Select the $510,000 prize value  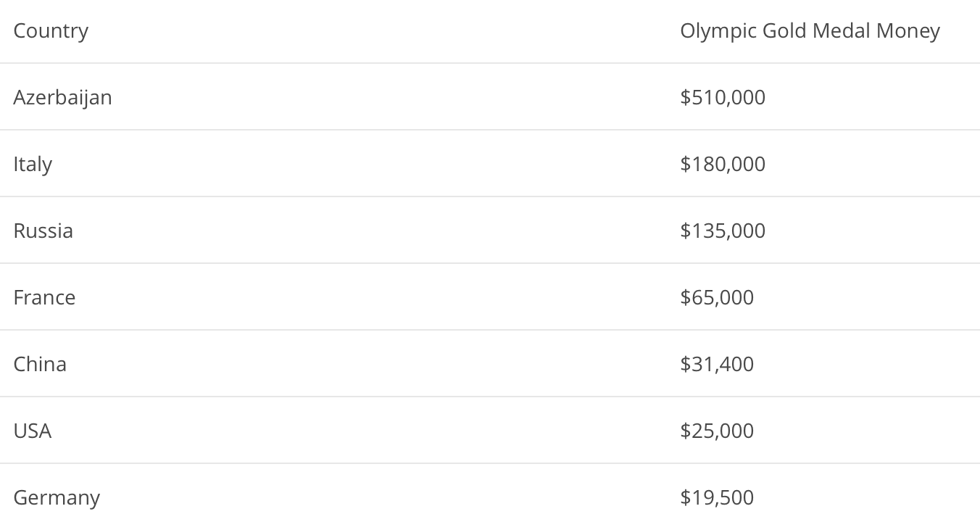click(723, 97)
